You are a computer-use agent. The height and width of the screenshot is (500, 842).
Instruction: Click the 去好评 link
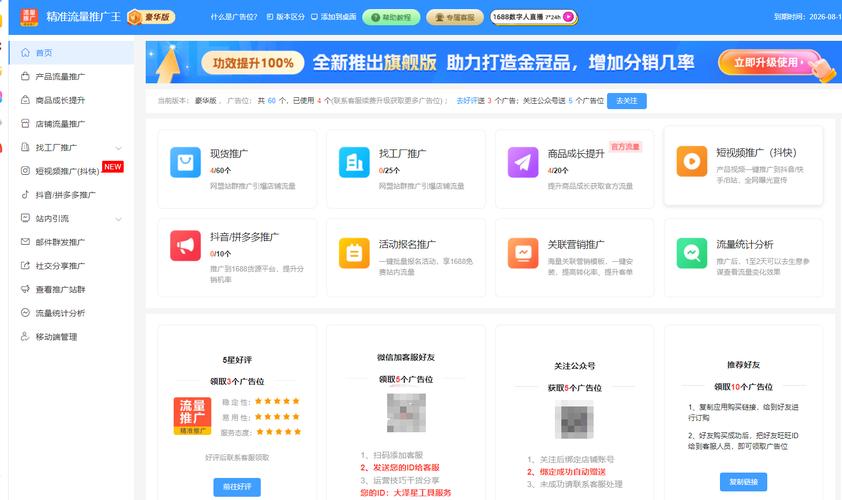(x=467, y=100)
